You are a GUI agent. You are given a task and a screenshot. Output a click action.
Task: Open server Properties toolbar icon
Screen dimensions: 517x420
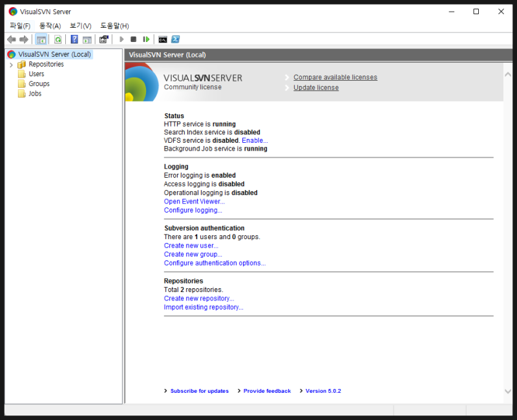(103, 39)
